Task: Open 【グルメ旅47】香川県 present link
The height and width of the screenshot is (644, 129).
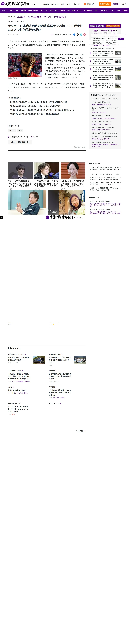Action: 105,175
